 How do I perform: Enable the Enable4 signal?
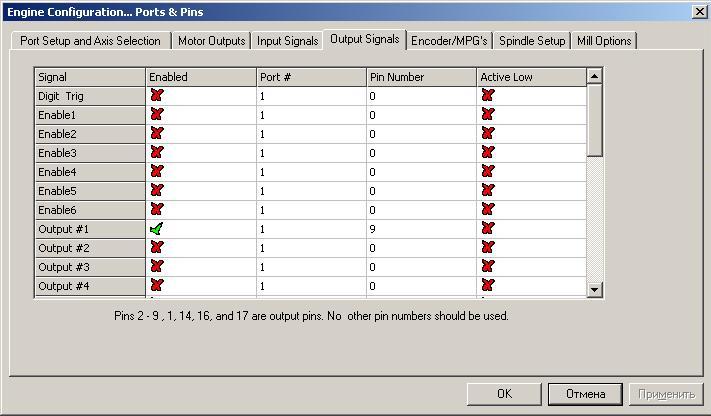pos(156,172)
